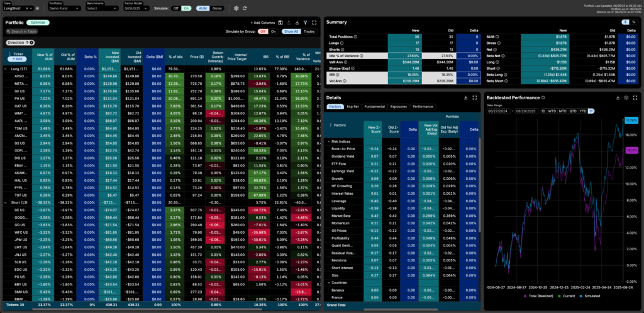Collapse the Long (17) group
The width and height of the screenshot is (644, 313).
pyautogui.click(x=6, y=69)
